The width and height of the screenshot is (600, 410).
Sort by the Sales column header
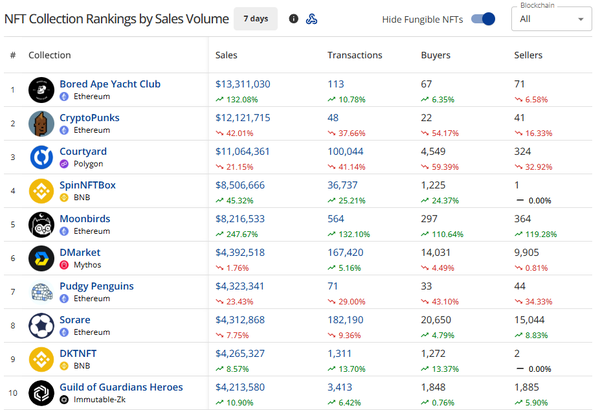(x=226, y=55)
